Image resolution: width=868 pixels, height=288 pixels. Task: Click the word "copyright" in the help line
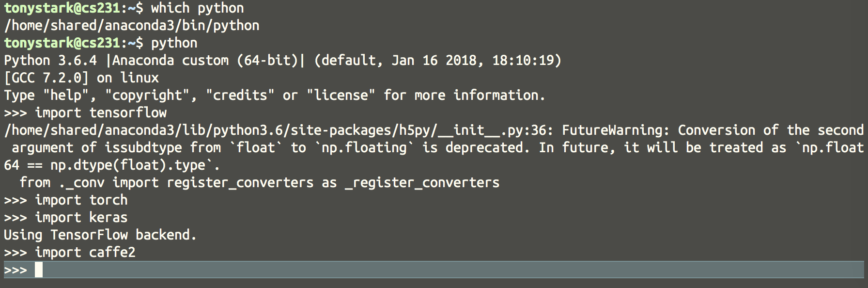(147, 96)
